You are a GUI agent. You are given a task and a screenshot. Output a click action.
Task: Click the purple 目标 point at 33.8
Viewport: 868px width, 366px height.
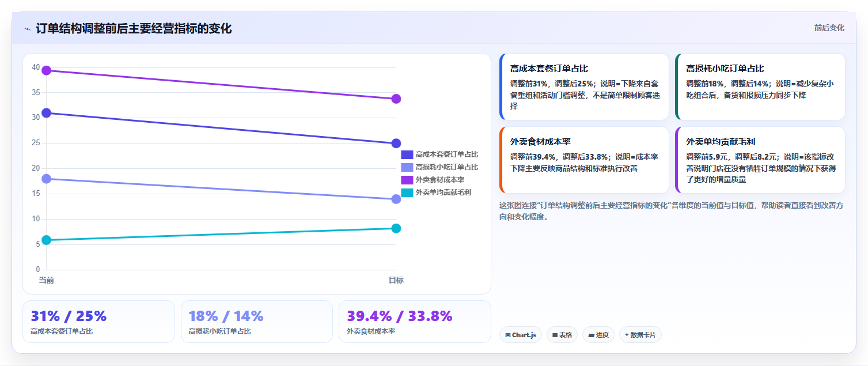pos(396,99)
